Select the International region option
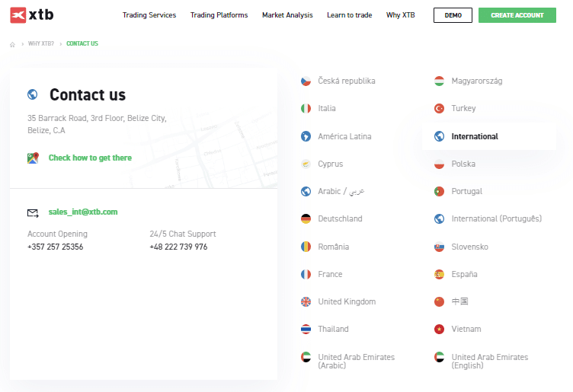The image size is (573, 392). pos(474,137)
